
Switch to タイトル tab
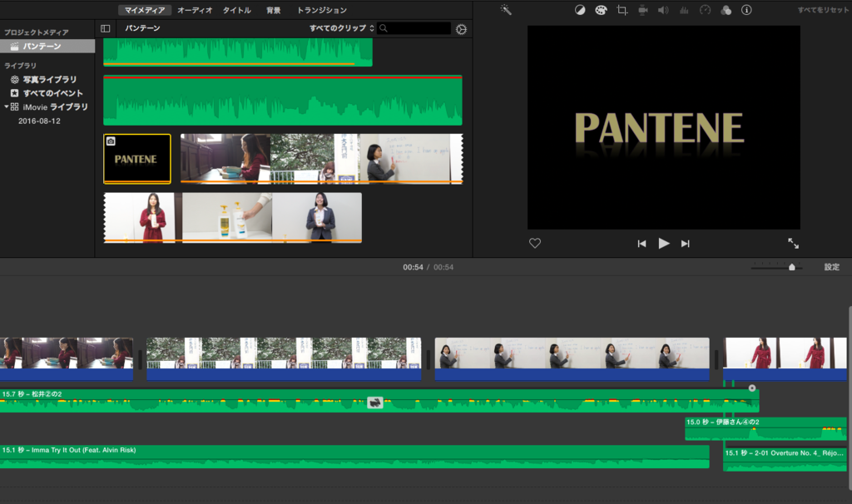point(237,10)
